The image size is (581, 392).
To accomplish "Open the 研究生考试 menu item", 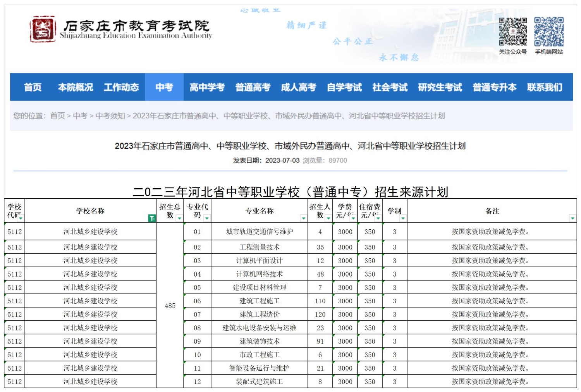I will tap(440, 87).
